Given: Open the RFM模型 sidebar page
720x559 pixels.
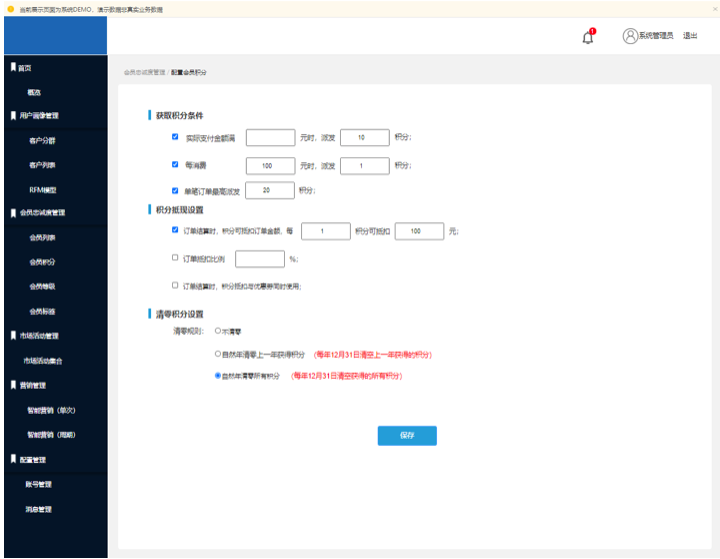Looking at the screenshot, I should (x=43, y=190).
